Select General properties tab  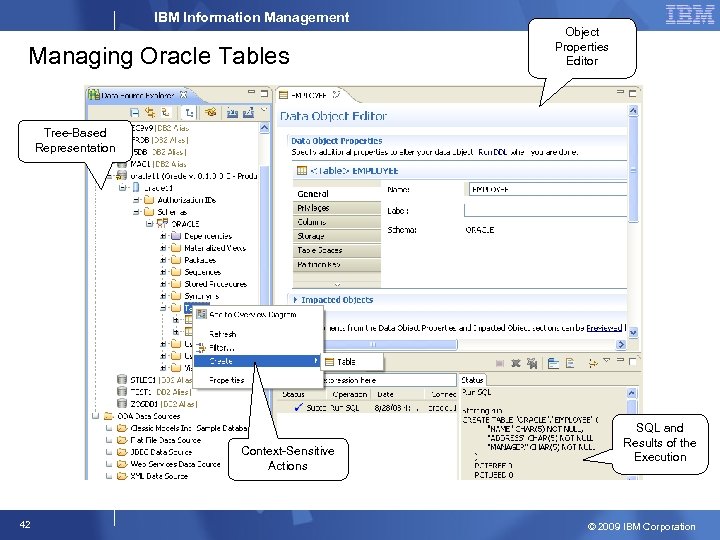click(x=337, y=194)
